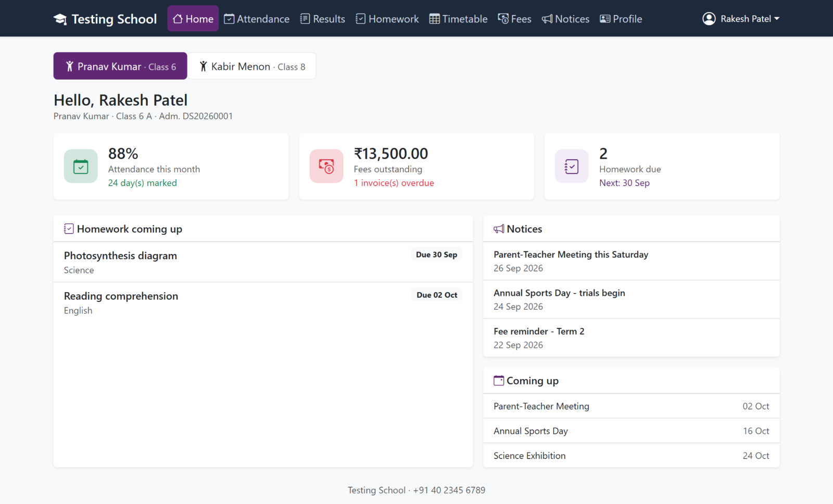
Task: Click the checklist icon beside Homework nav
Action: coord(361,19)
